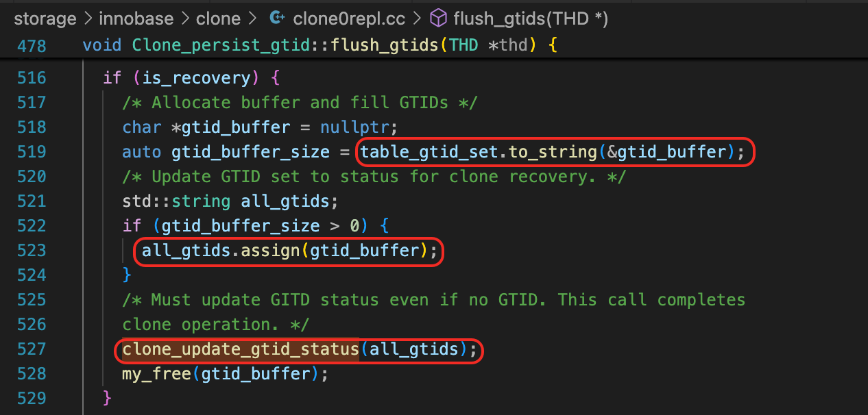Viewport: 868px width, 415px height.
Task: Click the to_string method call
Action: tap(543, 152)
